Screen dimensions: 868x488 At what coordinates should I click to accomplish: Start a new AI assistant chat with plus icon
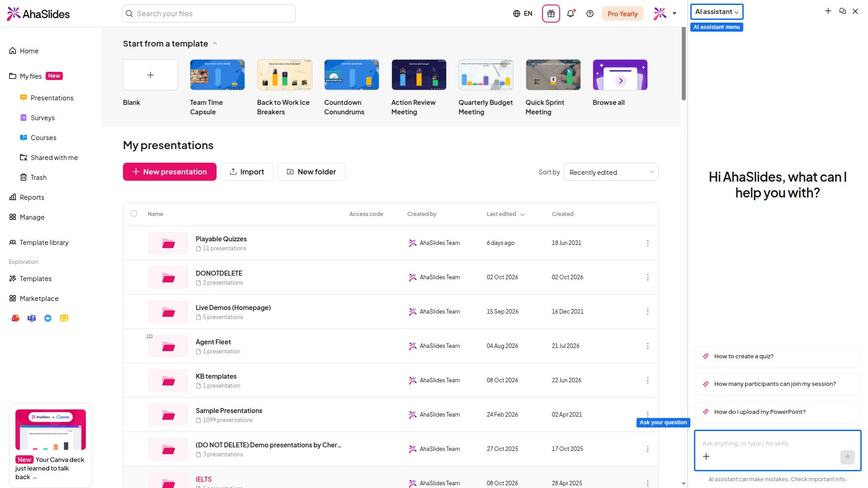828,11
